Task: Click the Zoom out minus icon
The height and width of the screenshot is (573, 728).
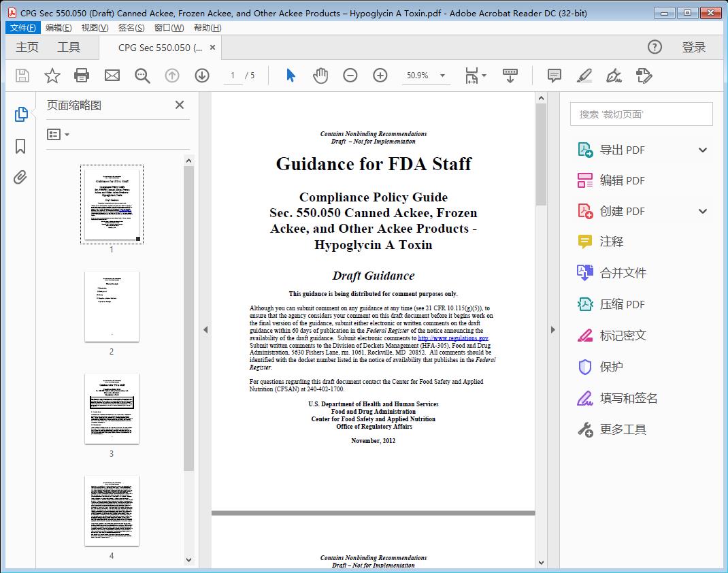Action: [350, 76]
